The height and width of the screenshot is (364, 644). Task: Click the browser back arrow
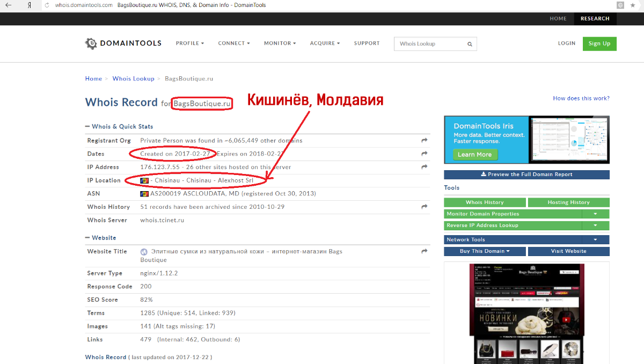pos(9,5)
